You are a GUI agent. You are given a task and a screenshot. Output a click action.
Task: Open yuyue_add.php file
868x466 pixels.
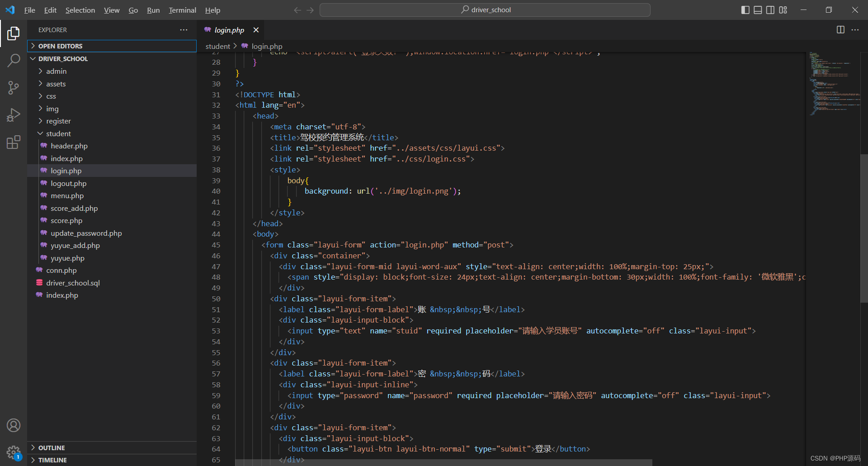pyautogui.click(x=112, y=245)
